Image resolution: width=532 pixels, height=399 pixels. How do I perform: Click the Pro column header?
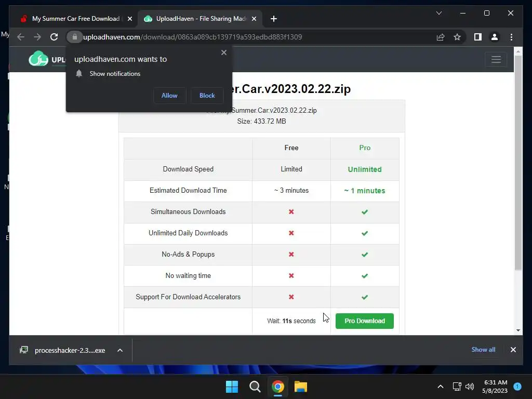(x=365, y=148)
